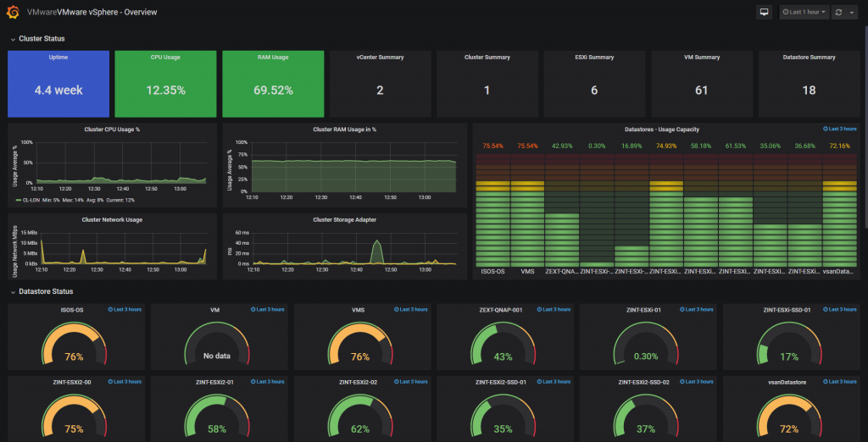This screenshot has height=442, width=868.
Task: Click Last 3 hours on the ZEXT-QNAP-001 gauge
Action: tap(554, 309)
